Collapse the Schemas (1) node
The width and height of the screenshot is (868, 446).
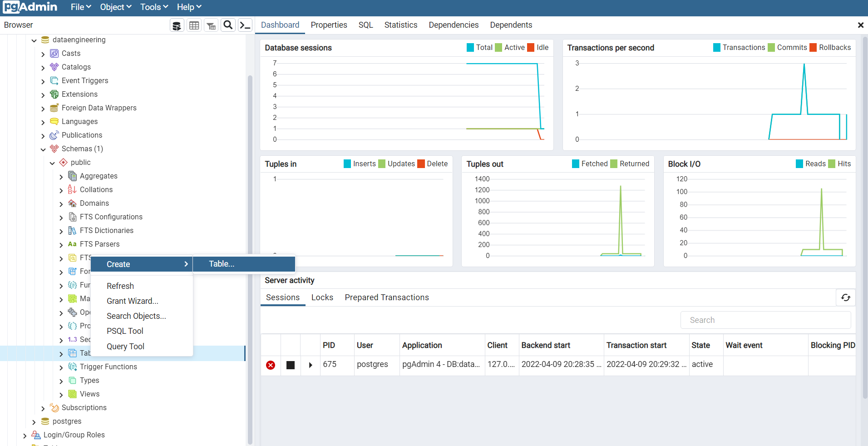pos(43,149)
